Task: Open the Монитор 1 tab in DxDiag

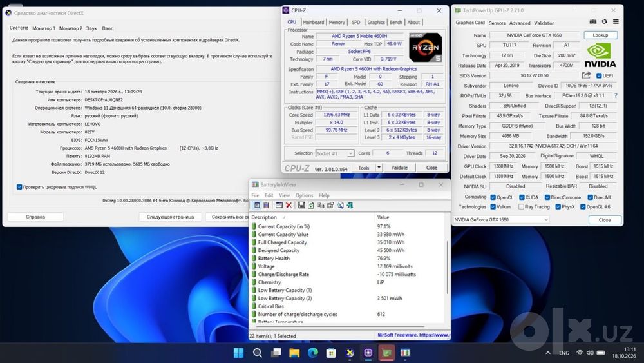Action: pos(44,28)
